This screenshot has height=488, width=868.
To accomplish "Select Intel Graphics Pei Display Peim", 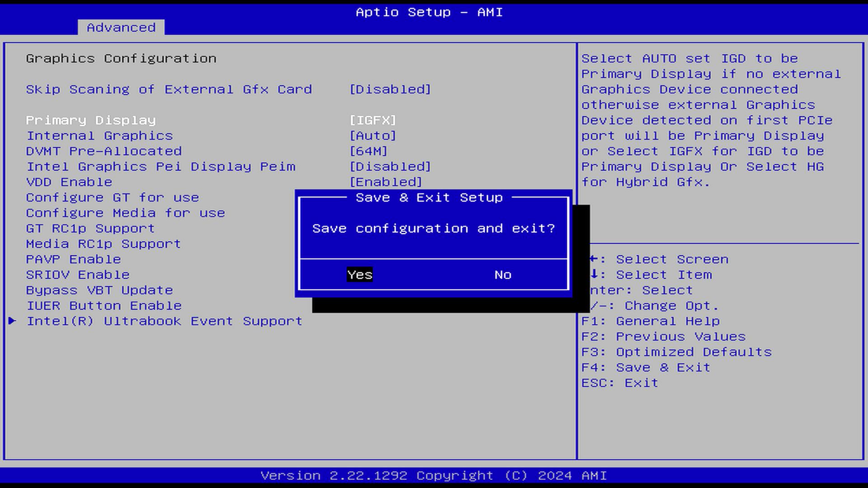I will (161, 166).
